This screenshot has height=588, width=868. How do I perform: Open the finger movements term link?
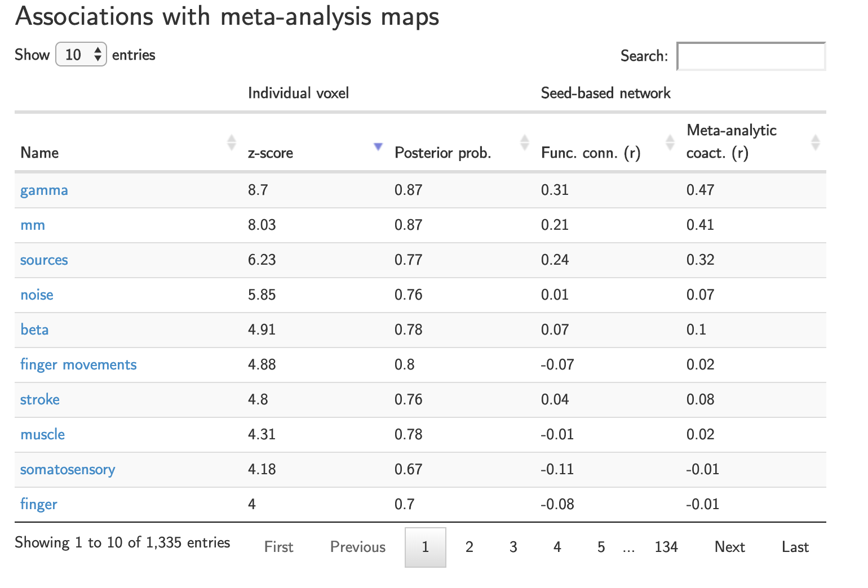(78, 365)
